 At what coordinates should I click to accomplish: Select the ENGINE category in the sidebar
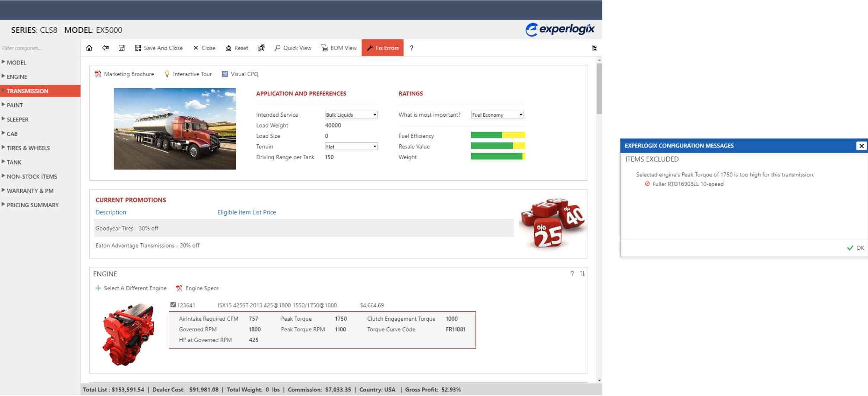[x=18, y=77]
